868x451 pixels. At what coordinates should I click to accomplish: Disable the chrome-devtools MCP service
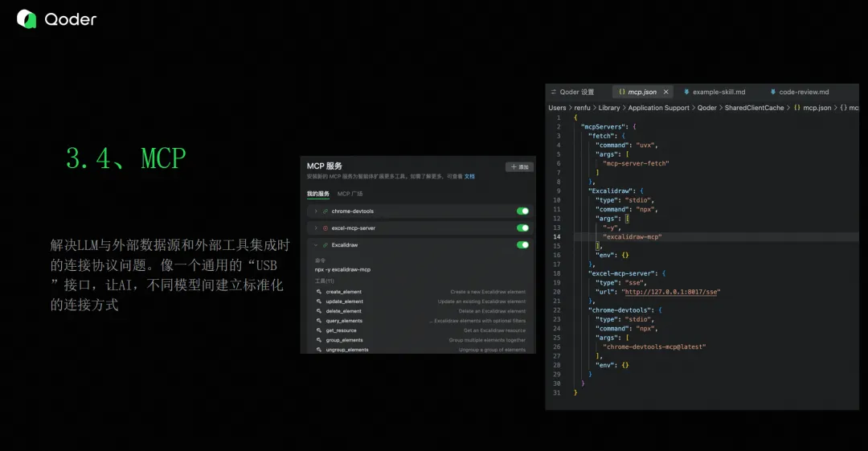[522, 211]
